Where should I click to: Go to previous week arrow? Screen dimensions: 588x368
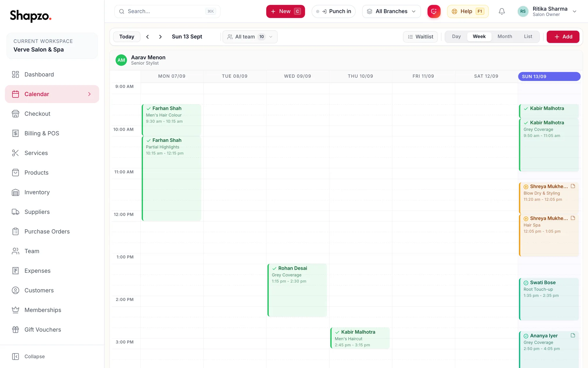[x=148, y=37]
